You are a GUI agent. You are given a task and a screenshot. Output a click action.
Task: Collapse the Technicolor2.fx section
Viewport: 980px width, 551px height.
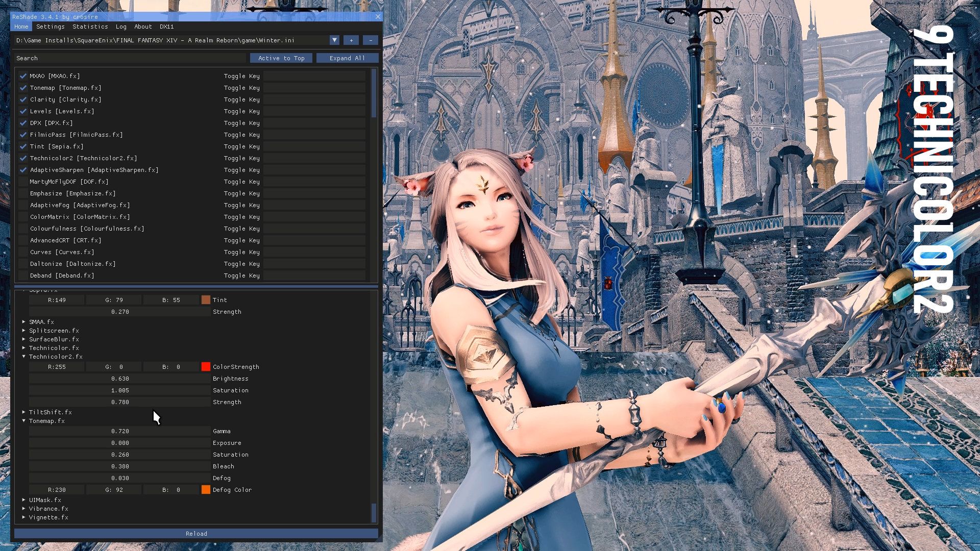24,357
